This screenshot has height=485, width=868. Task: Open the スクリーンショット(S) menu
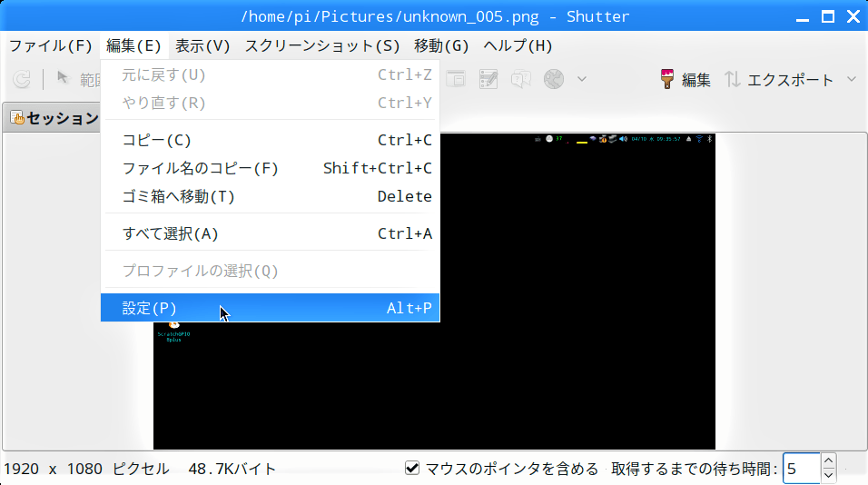coord(322,45)
